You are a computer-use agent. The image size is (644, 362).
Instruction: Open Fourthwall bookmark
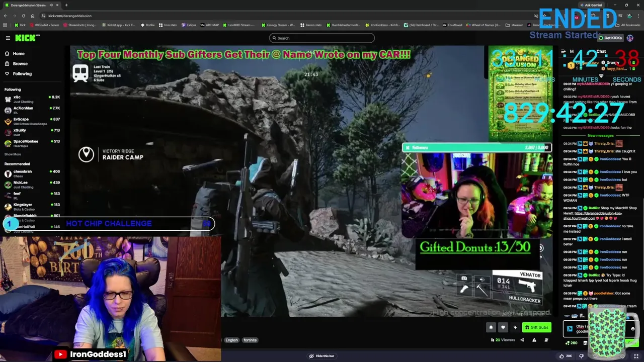(x=452, y=25)
